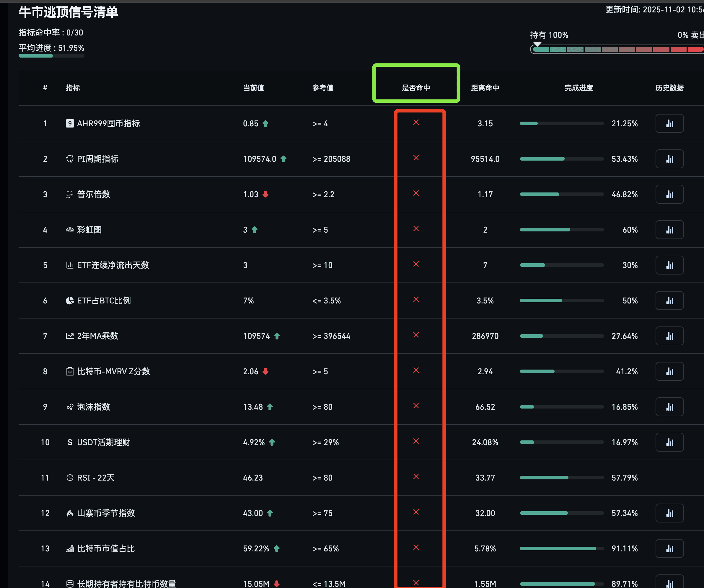Click the hold/sell position gauge bar
704x588 pixels.
[617, 49]
